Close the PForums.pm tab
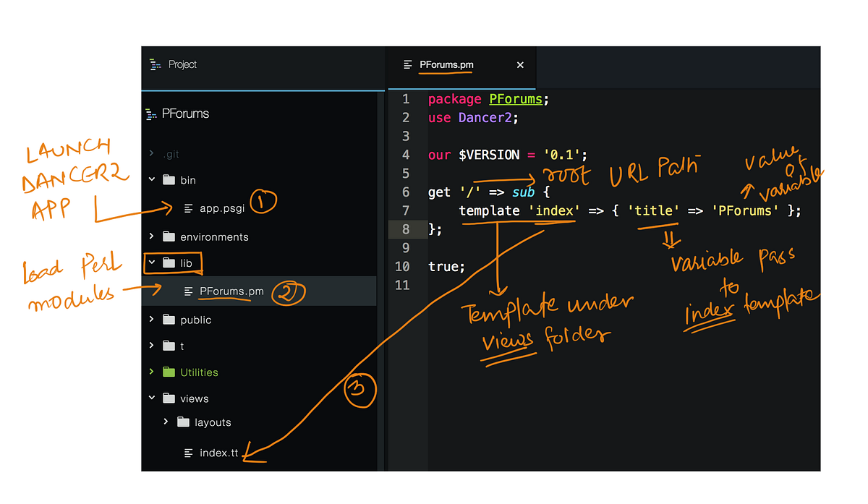The height and width of the screenshot is (504, 868). (520, 64)
